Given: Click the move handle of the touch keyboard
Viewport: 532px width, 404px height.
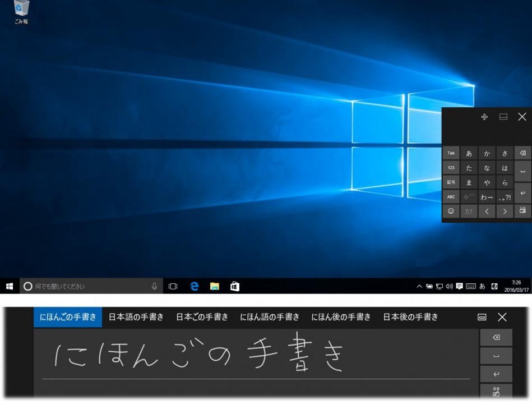Looking at the screenshot, I should [484, 117].
